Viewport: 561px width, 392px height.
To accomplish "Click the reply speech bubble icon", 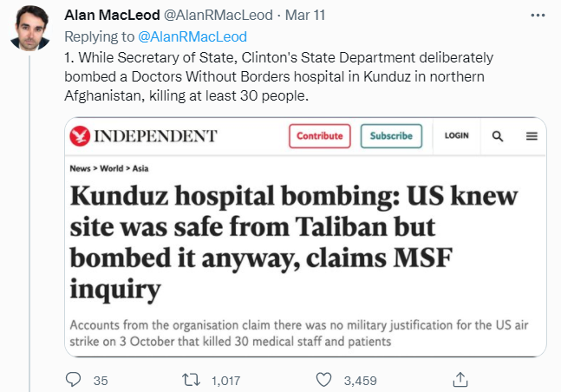I will [75, 379].
